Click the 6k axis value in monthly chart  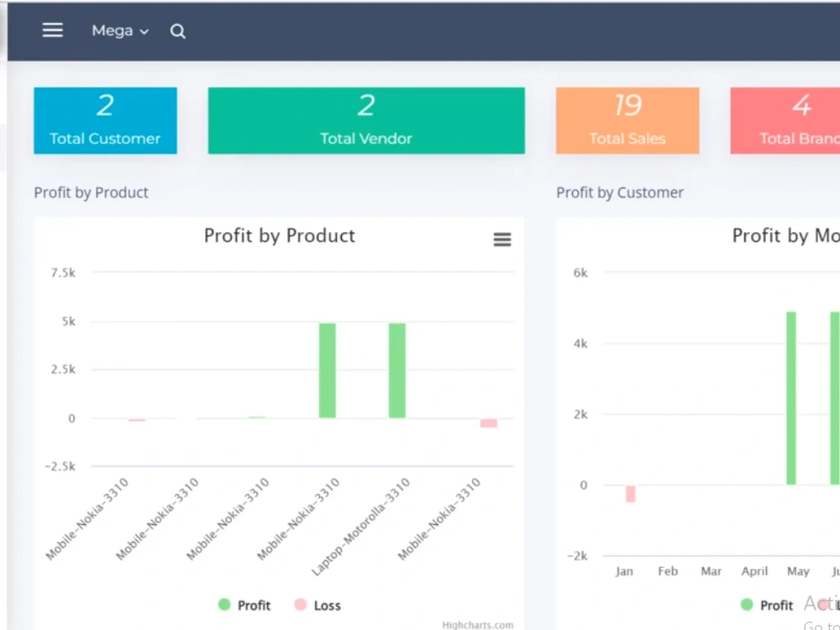[x=580, y=273]
